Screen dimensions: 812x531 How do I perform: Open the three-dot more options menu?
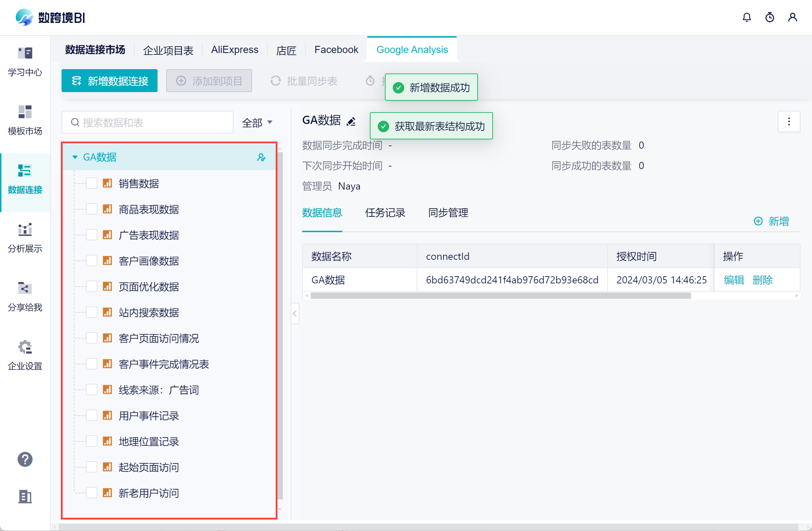point(789,122)
